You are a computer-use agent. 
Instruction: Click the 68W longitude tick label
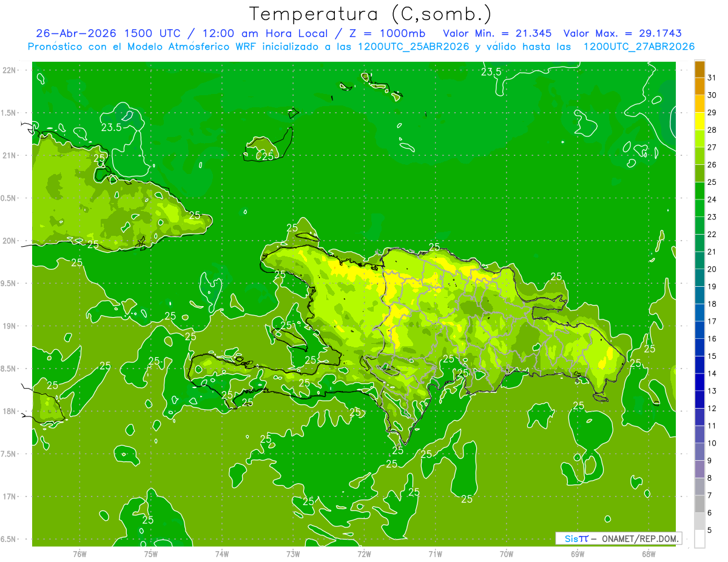point(649,554)
